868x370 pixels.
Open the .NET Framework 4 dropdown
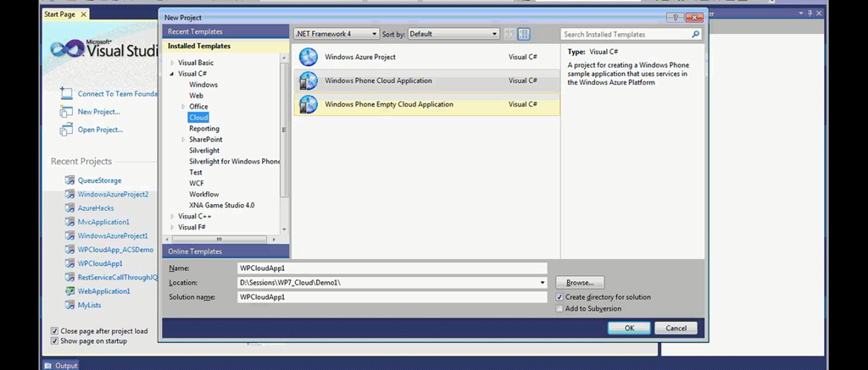pyautogui.click(x=336, y=34)
